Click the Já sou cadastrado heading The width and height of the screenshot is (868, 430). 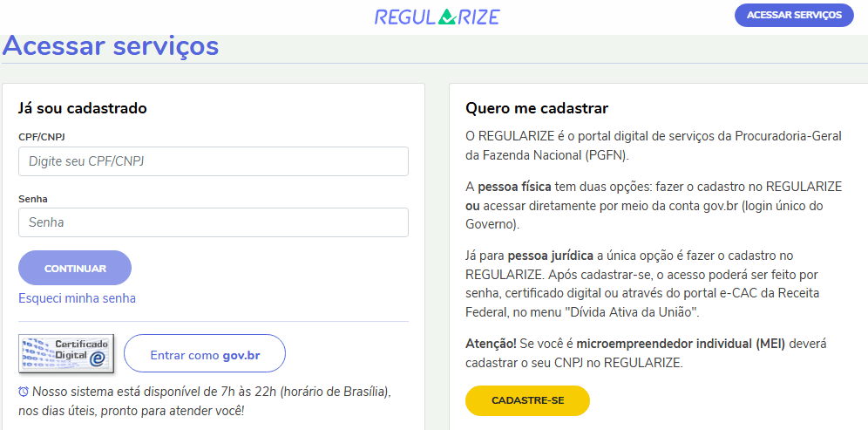pos(83,108)
